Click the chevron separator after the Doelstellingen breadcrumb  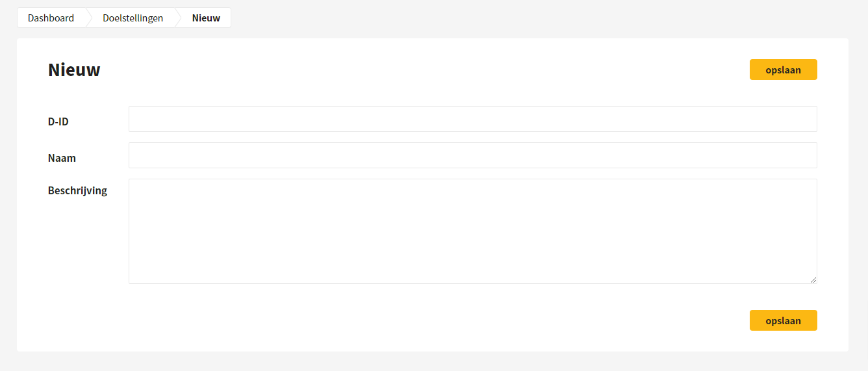pos(177,18)
